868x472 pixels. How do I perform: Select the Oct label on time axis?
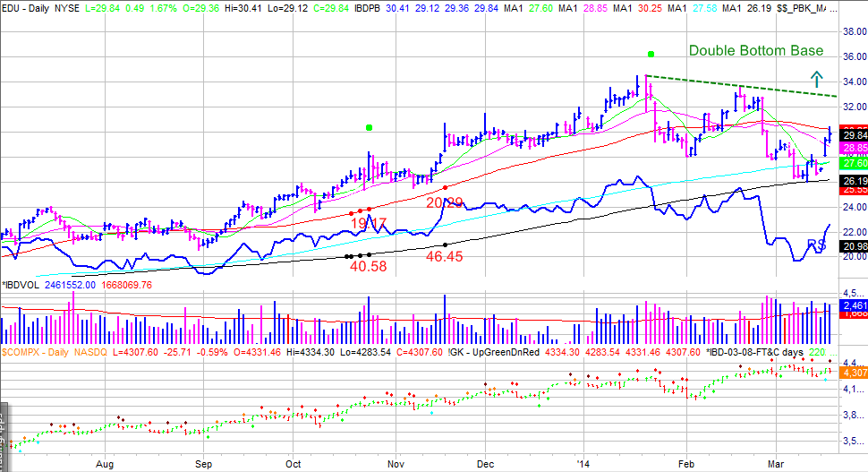293,464
